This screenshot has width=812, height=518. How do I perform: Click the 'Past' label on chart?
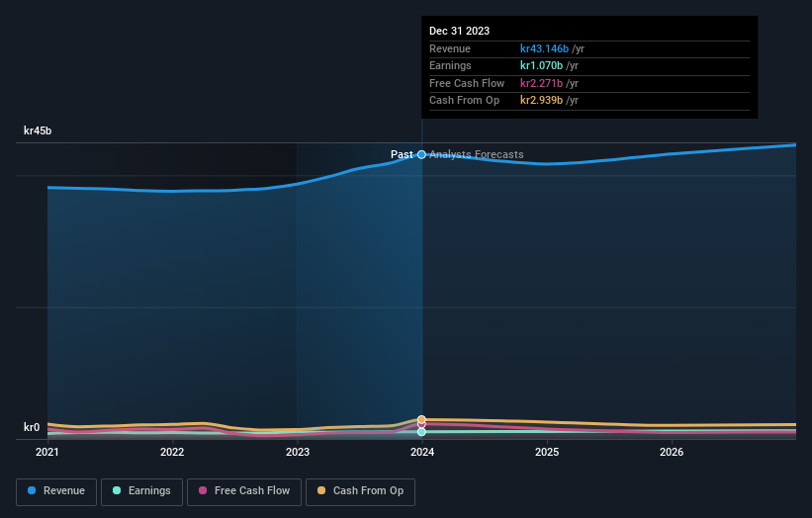402,154
